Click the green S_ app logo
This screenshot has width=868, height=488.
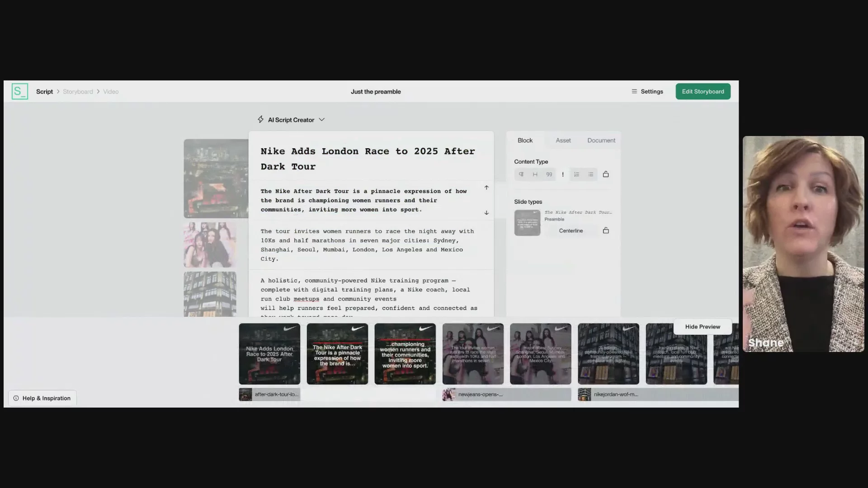click(20, 91)
